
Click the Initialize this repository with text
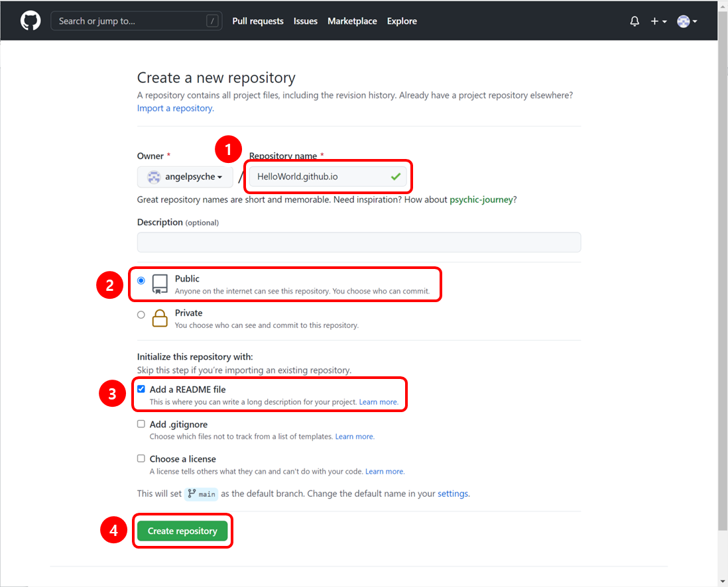195,357
